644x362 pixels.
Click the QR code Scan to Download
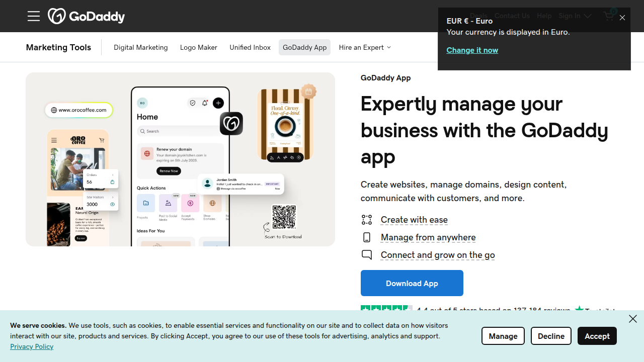284,217
